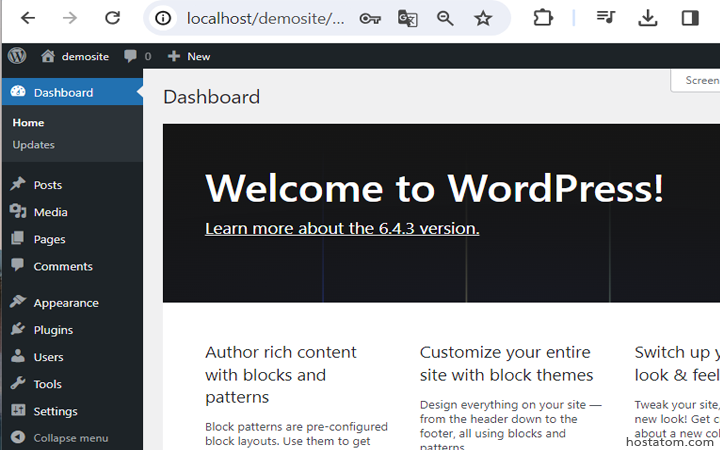Viewport: 720px width, 450px height.
Task: Go back with the browser back arrow
Action: 28,18
